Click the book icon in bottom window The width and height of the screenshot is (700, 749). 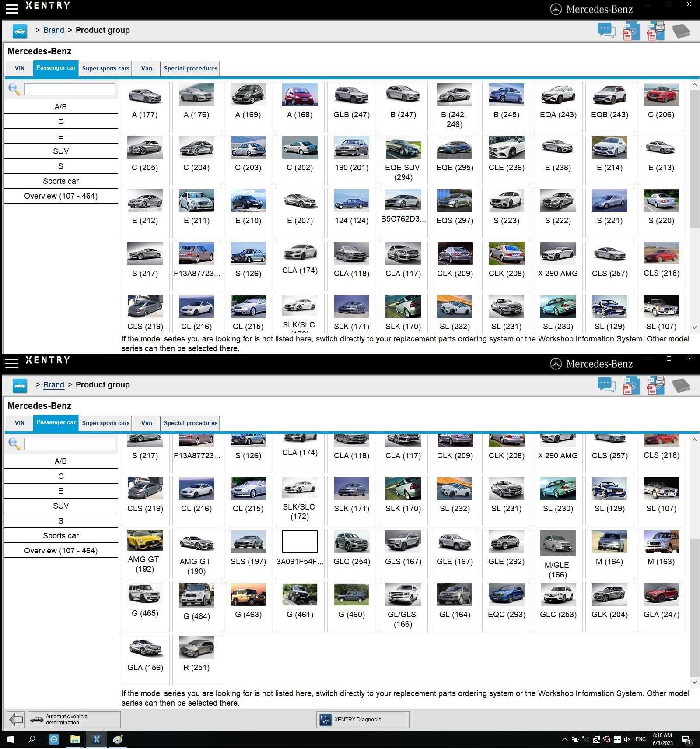click(x=681, y=386)
